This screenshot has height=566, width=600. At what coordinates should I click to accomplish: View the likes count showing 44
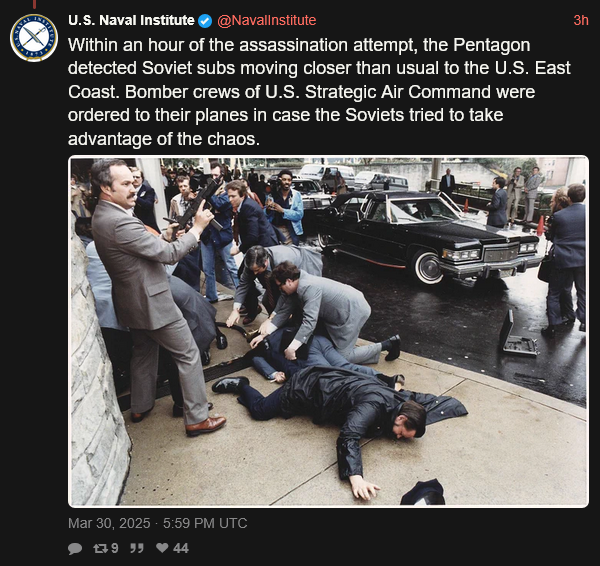pyautogui.click(x=181, y=548)
